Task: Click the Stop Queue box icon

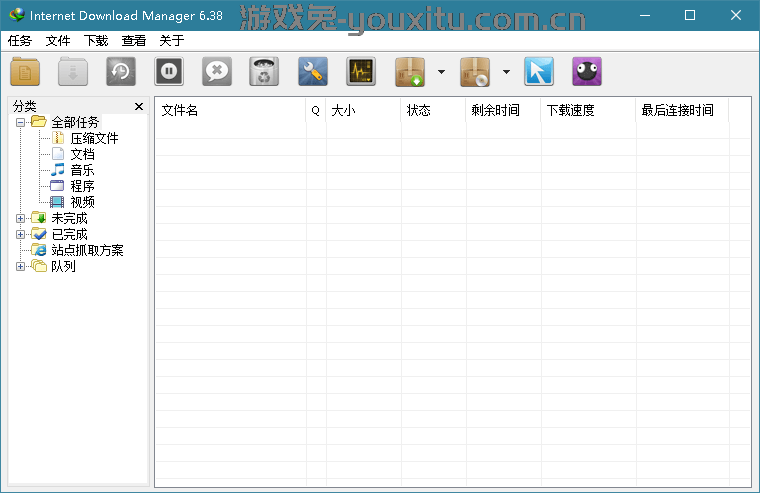Action: click(x=475, y=72)
